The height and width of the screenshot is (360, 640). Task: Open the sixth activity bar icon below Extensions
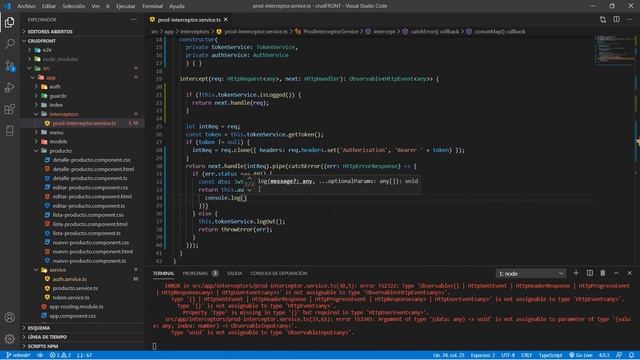9,131
